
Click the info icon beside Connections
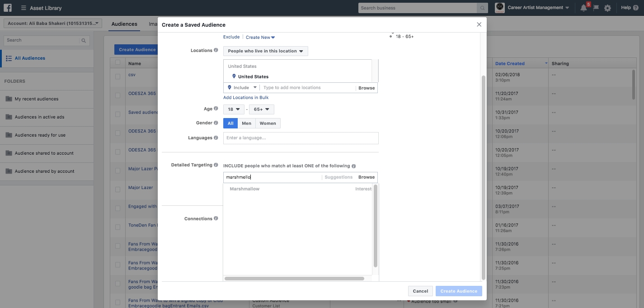pos(216,219)
